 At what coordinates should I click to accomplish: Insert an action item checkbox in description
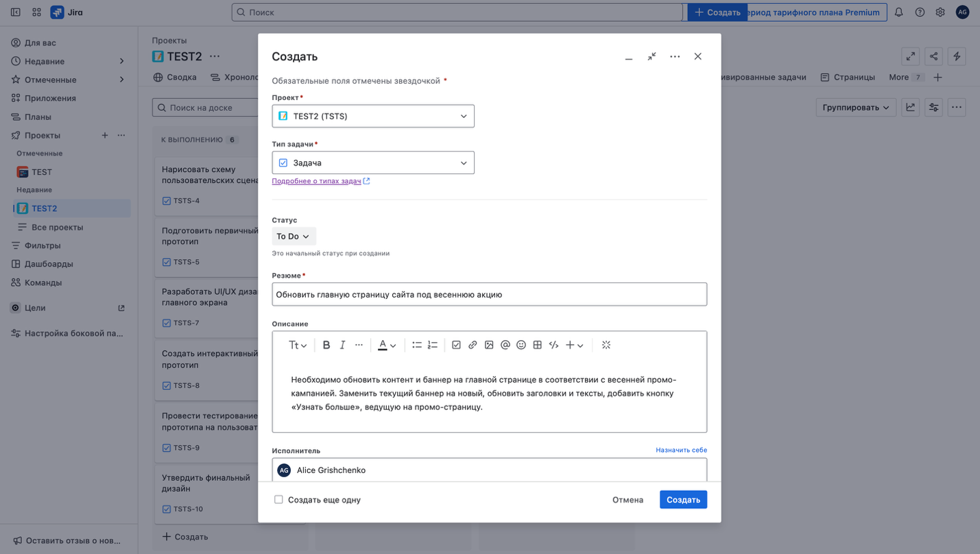click(x=456, y=345)
